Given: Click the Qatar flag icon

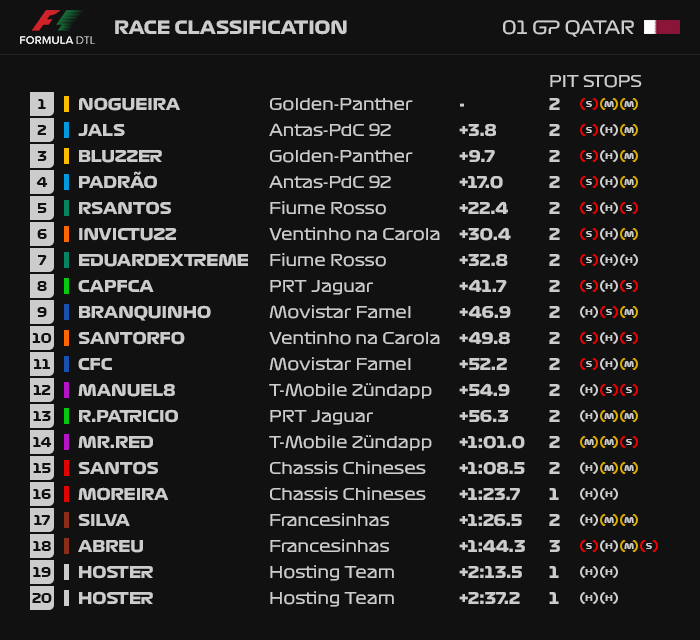Looking at the screenshot, I should pos(662,27).
